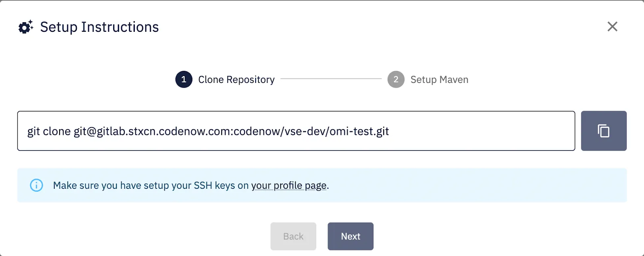
Task: Switch to the Clone Repository step label
Action: [x=236, y=80]
